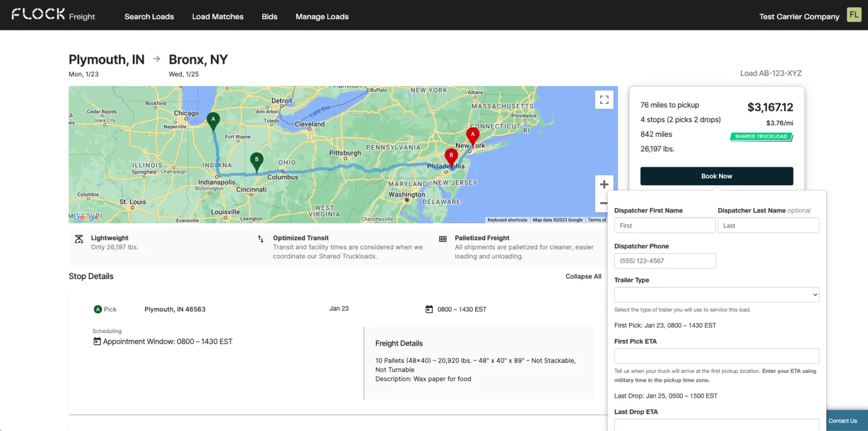Zoom out on the map with minus
The width and height of the screenshot is (868, 431).
(x=604, y=203)
